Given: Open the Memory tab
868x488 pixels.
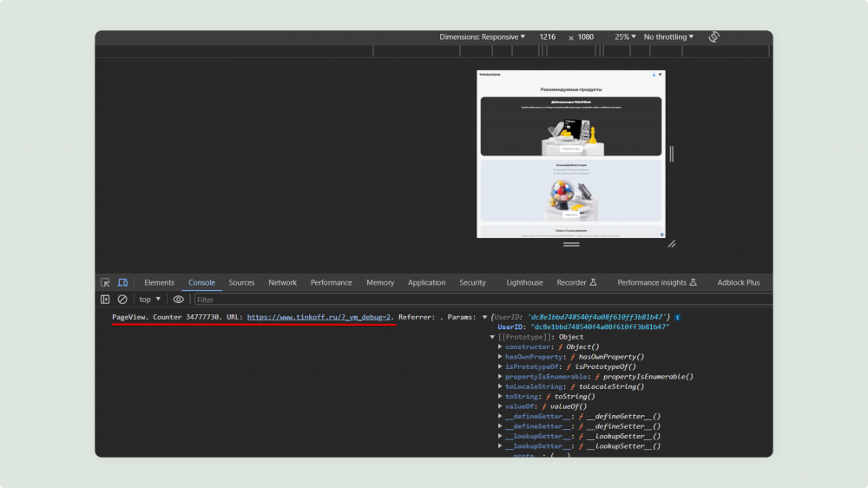Looking at the screenshot, I should click(x=380, y=282).
